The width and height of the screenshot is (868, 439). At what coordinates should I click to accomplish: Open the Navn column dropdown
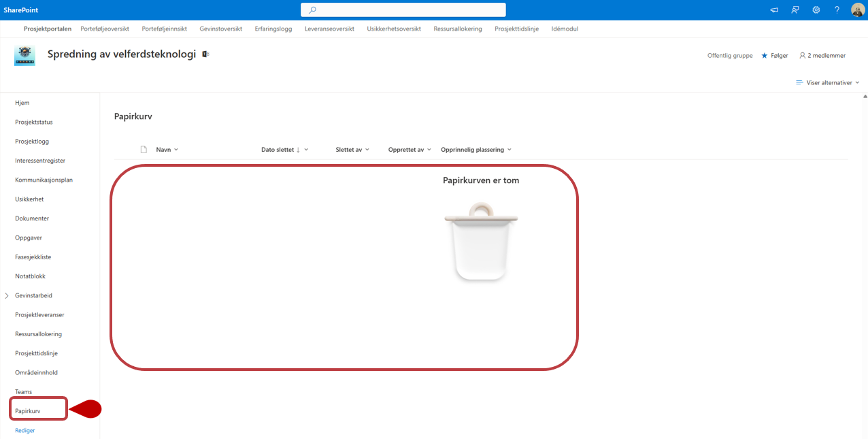pos(167,150)
